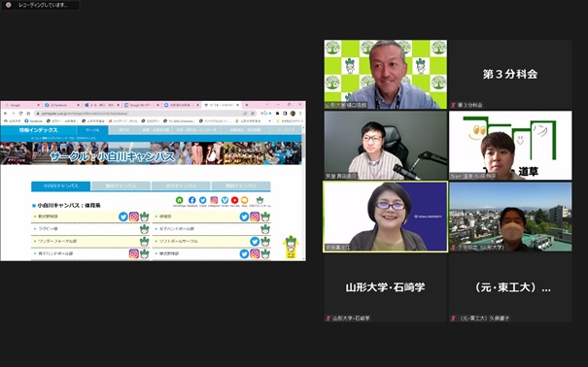Screen dimensions: 588x367
Task: Click the yellow back-to-top mascot arrow
Action: 291,247
